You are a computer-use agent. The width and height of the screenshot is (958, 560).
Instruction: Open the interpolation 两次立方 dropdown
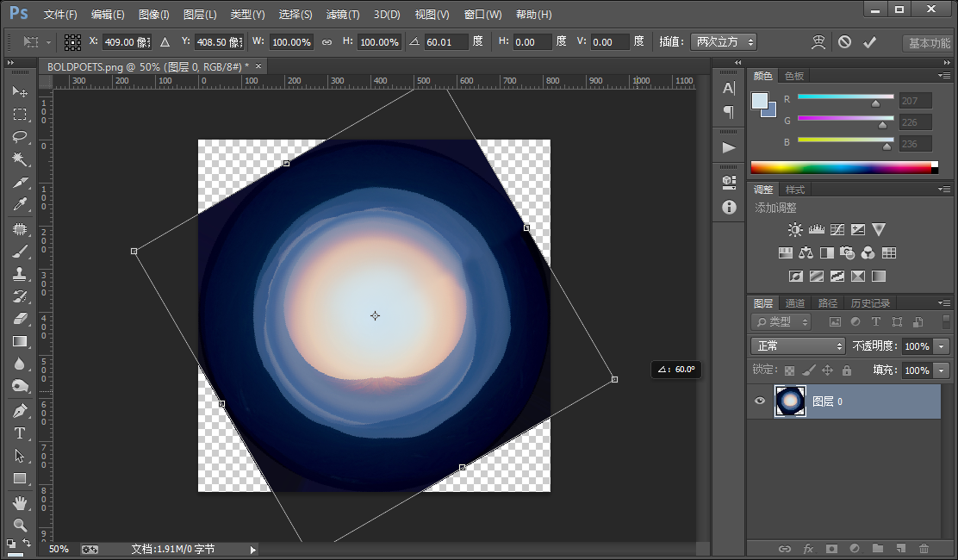724,42
